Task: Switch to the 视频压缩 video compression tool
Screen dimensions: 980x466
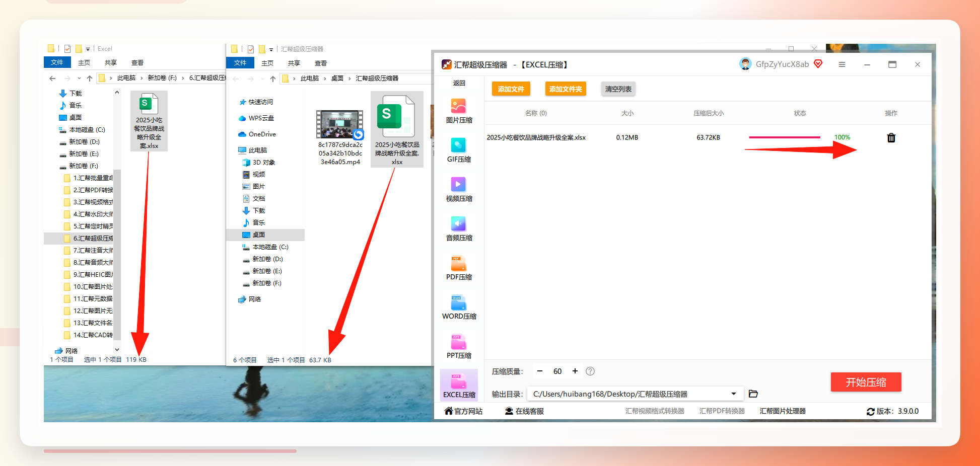Action: pos(459,190)
